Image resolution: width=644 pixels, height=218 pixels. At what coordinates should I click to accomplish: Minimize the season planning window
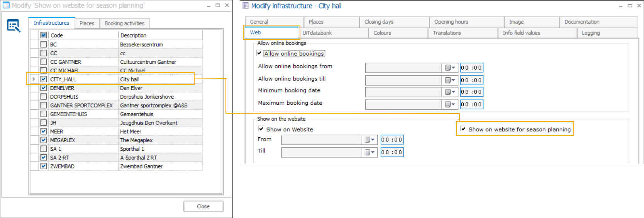point(208,5)
